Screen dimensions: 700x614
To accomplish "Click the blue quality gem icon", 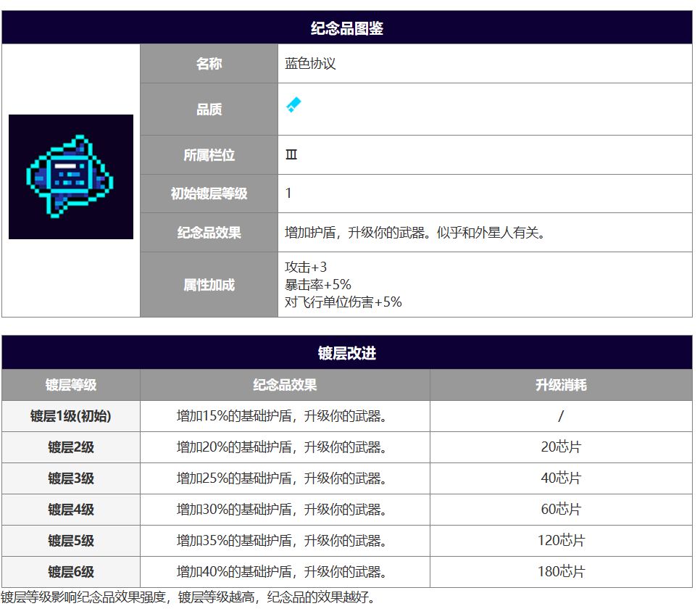I will tap(293, 105).
